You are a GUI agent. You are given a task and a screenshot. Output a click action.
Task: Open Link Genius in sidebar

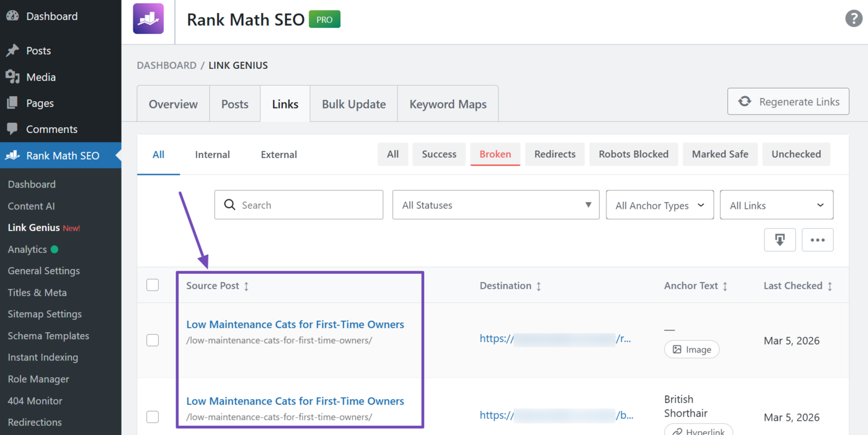[x=33, y=227]
